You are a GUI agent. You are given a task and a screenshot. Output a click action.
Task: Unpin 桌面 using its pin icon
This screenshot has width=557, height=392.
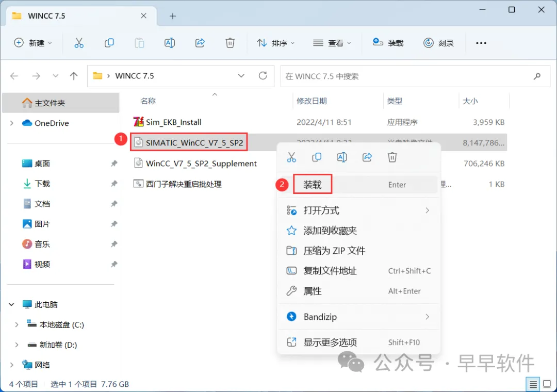click(x=113, y=164)
